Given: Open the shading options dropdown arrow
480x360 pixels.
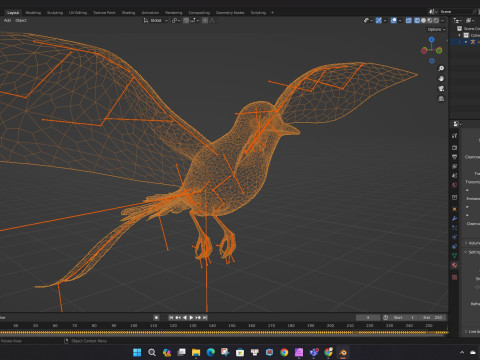Looking at the screenshot, I should click(x=443, y=20).
